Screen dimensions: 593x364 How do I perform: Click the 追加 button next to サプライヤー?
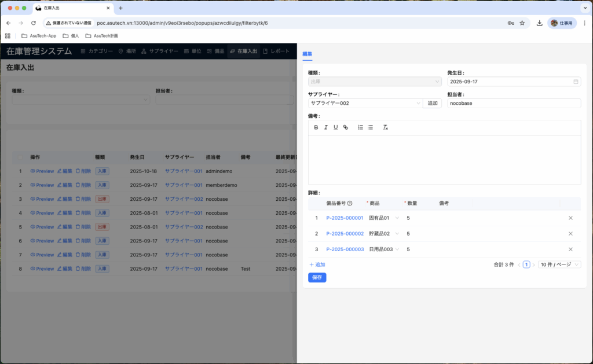pyautogui.click(x=433, y=104)
